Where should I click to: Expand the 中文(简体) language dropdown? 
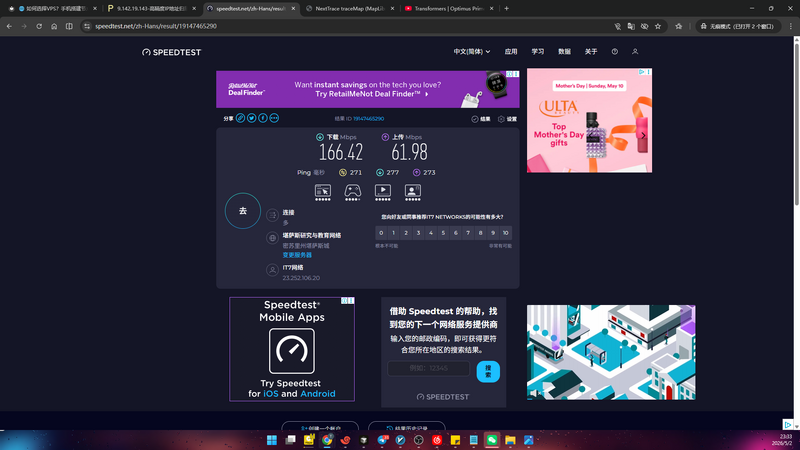(472, 52)
